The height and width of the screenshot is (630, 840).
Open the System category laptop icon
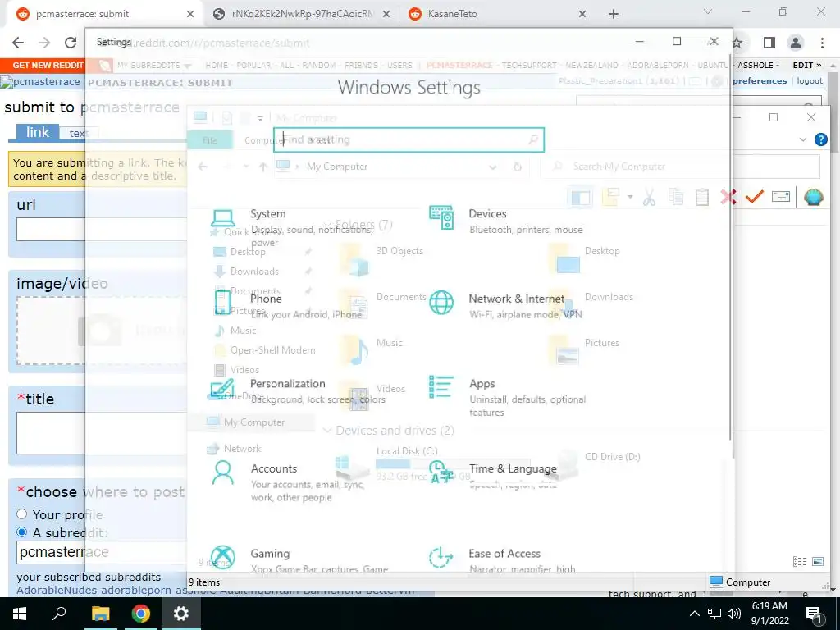point(223,217)
